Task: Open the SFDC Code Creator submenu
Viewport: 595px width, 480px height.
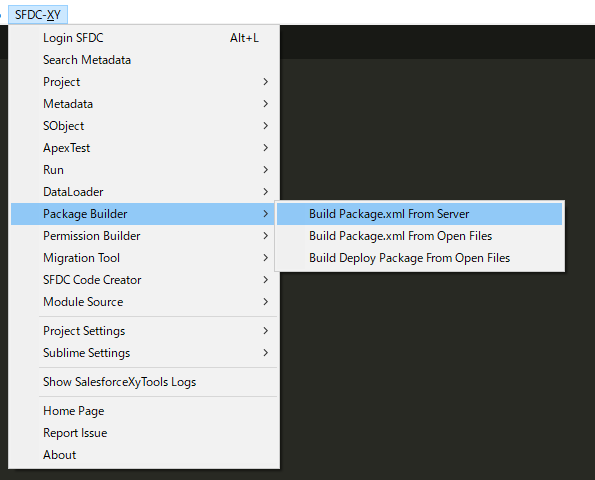Action: coord(144,280)
